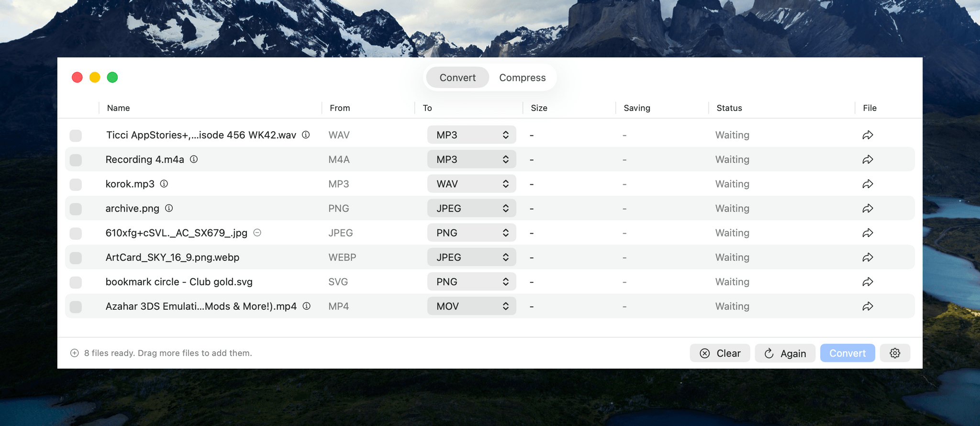This screenshot has width=980, height=426.
Task: Tick the checkbox beside korok.mp3
Action: coord(76,184)
